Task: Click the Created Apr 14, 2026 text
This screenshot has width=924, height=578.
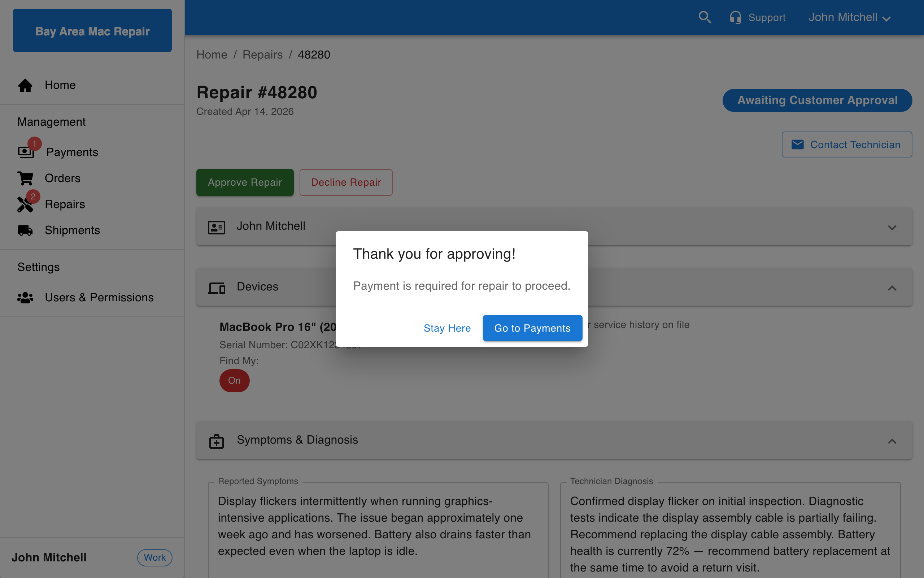Action: 245,112
